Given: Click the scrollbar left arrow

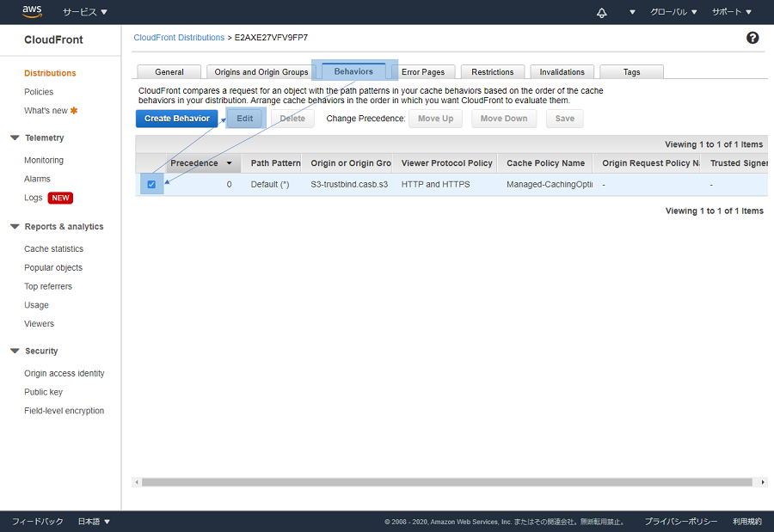Looking at the screenshot, I should 137,482.
